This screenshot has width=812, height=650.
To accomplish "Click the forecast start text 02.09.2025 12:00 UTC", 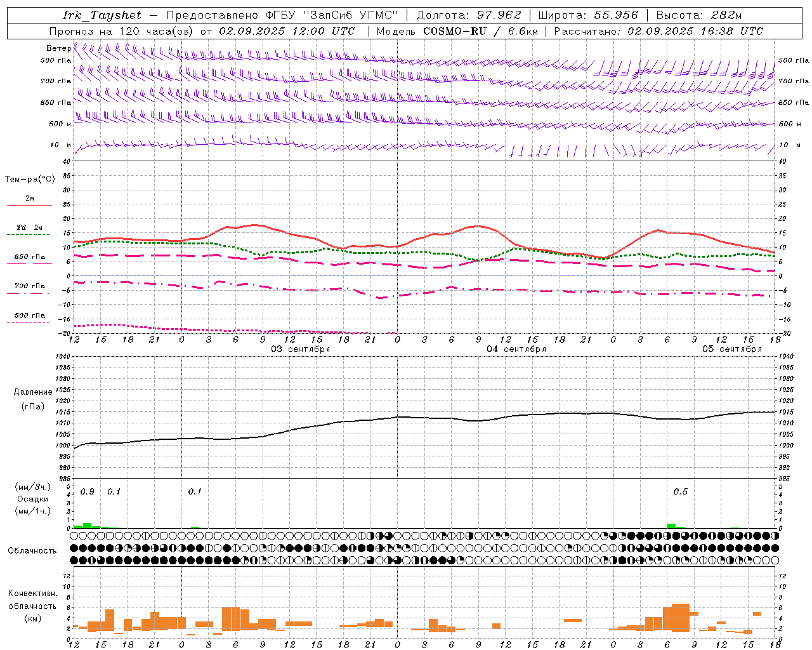I will [287, 31].
